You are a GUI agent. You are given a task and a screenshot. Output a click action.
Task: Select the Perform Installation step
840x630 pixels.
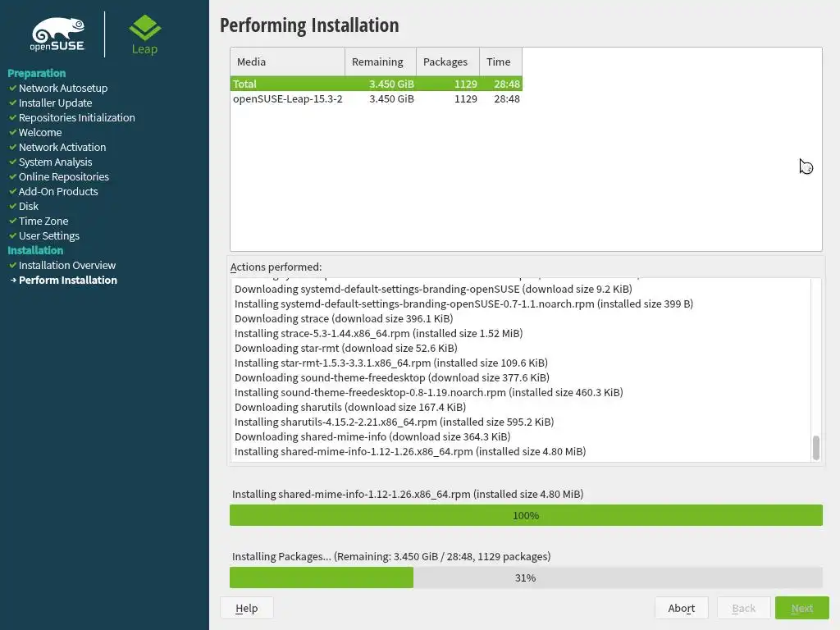(x=68, y=281)
